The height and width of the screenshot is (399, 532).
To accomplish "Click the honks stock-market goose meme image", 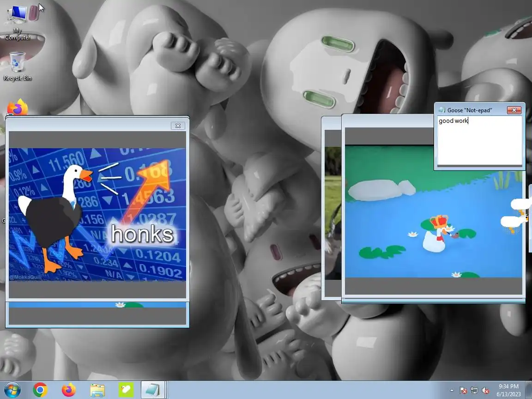I will 97,214.
